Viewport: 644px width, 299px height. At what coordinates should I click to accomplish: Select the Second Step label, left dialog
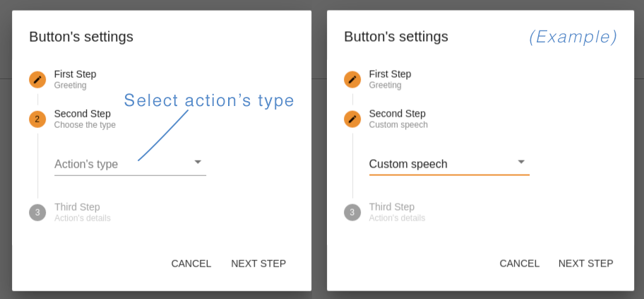(82, 114)
